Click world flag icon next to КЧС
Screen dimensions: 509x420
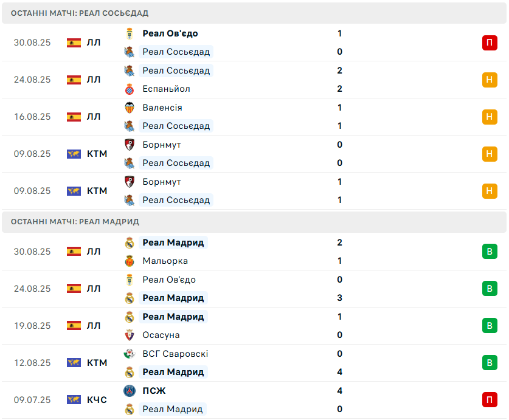coord(74,400)
